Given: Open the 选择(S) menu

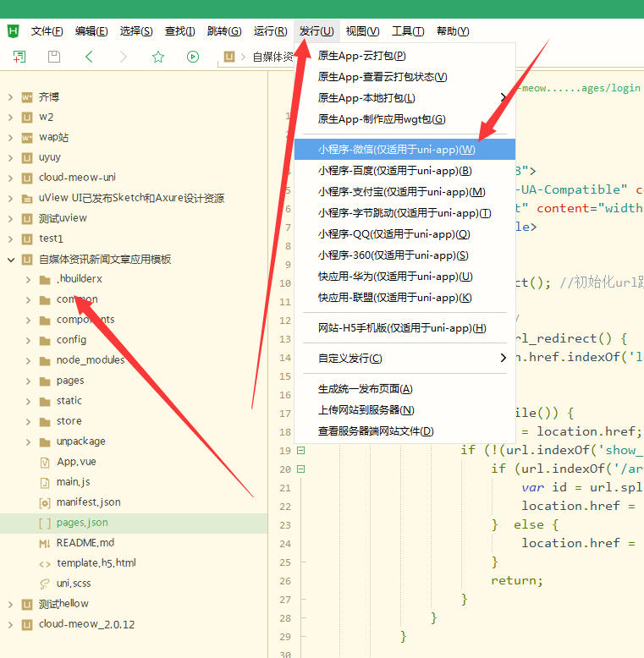Looking at the screenshot, I should [136, 31].
